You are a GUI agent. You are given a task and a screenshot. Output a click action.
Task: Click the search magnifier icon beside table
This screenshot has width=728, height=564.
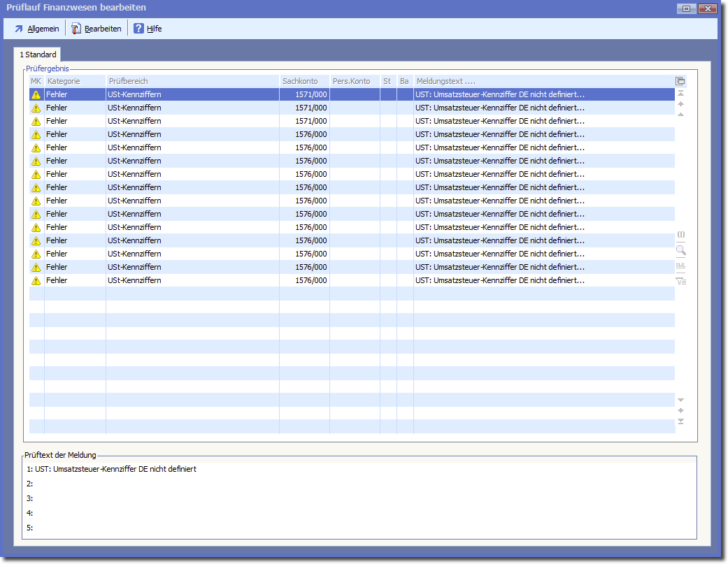(x=680, y=250)
